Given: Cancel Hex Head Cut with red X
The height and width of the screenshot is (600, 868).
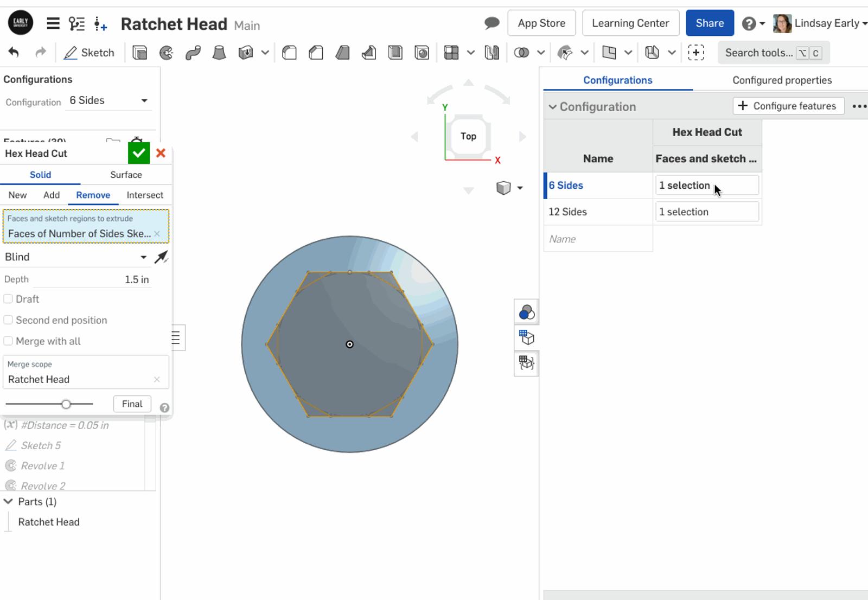Looking at the screenshot, I should pos(161,153).
